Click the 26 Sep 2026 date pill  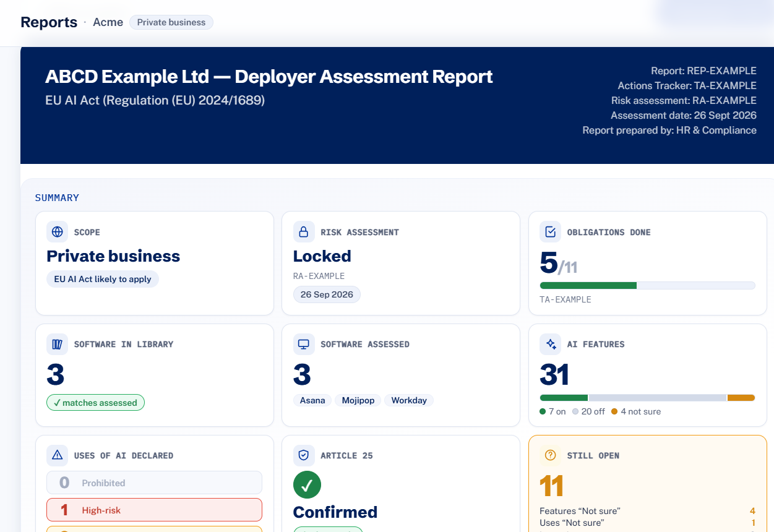pyautogui.click(x=327, y=294)
